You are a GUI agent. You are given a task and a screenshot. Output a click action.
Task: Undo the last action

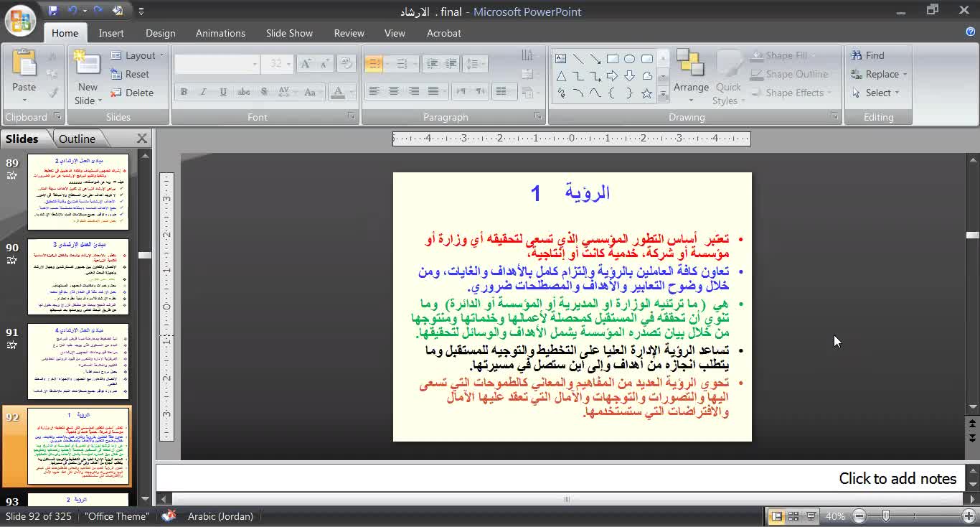[72, 11]
